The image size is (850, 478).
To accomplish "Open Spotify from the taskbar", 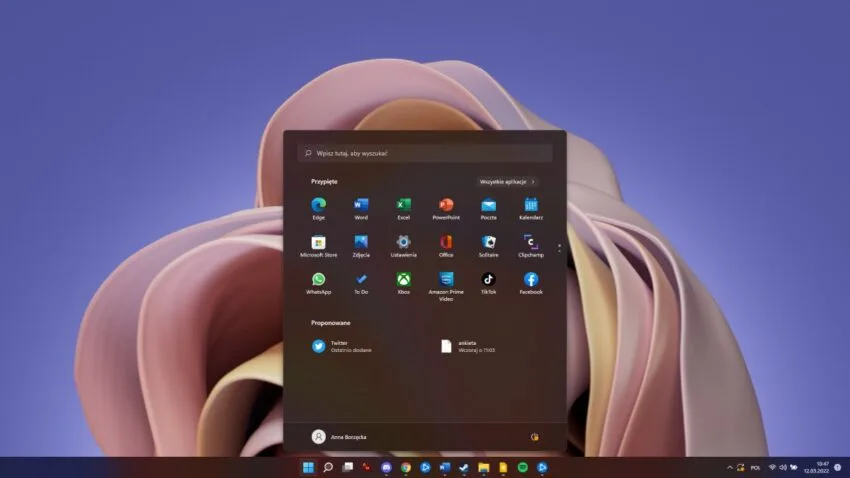I will (523, 467).
